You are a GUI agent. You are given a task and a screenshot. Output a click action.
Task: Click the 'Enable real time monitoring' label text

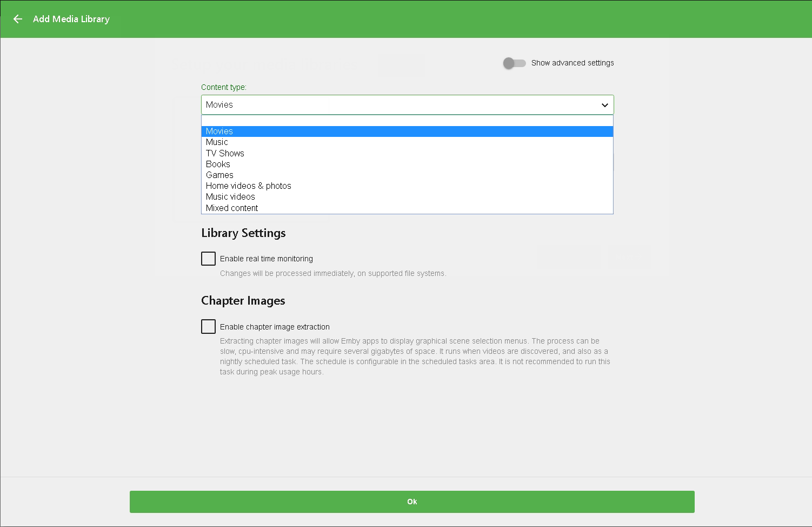266,259
